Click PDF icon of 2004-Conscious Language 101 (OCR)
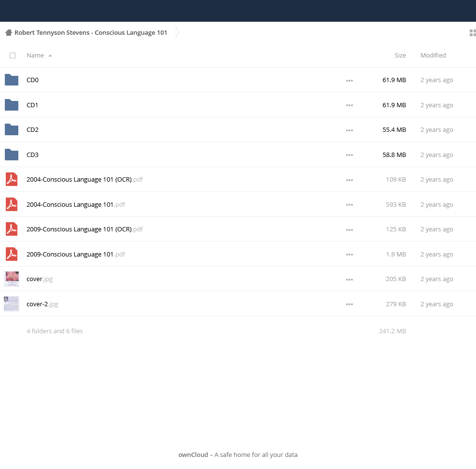The width and height of the screenshot is (476, 469). 12,180
